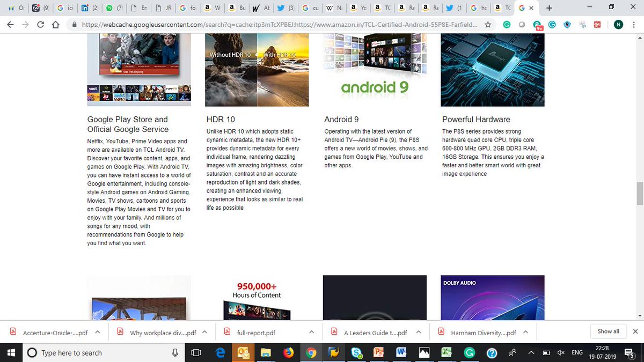
Task: Click the extension icon with red badge
Action: 537,25
